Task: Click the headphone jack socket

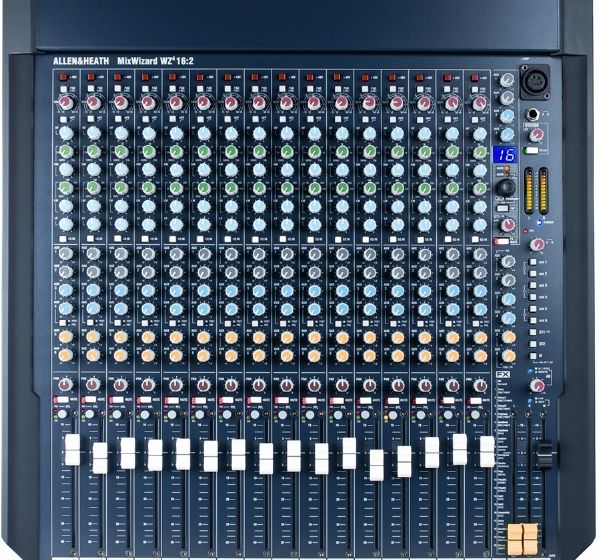Action: [x=533, y=114]
